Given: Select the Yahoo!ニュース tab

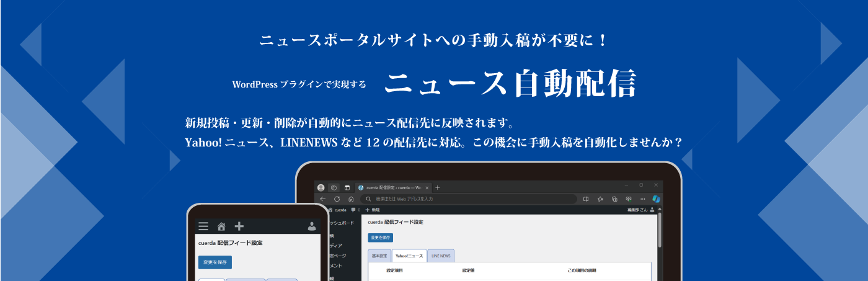Looking at the screenshot, I should click(409, 256).
